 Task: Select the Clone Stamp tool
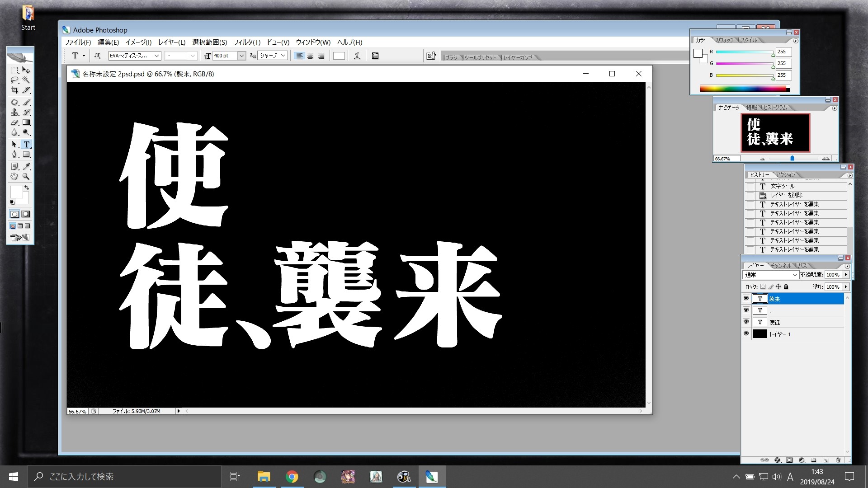(14, 112)
